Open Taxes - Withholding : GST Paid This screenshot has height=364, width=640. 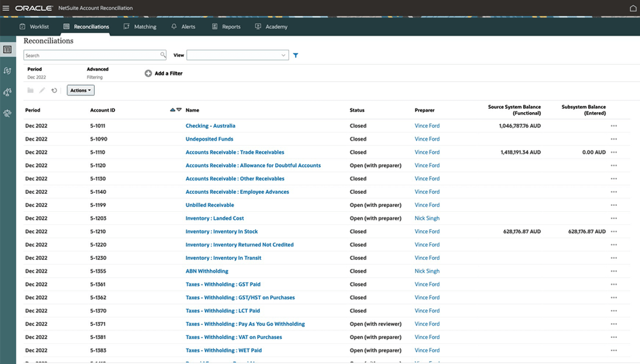coord(223,284)
